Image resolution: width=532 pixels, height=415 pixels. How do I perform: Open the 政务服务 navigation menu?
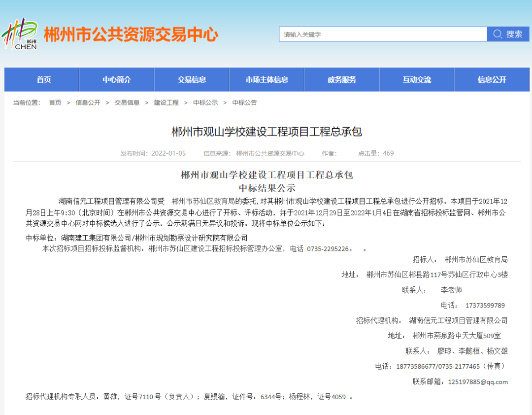click(341, 79)
